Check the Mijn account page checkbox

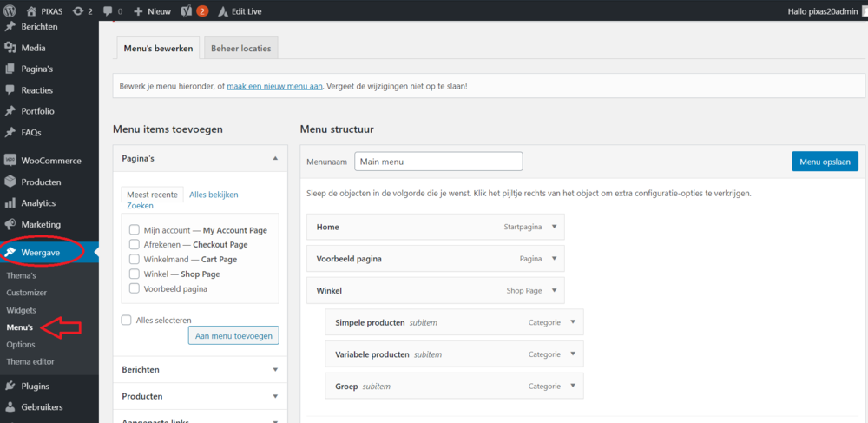[134, 230]
